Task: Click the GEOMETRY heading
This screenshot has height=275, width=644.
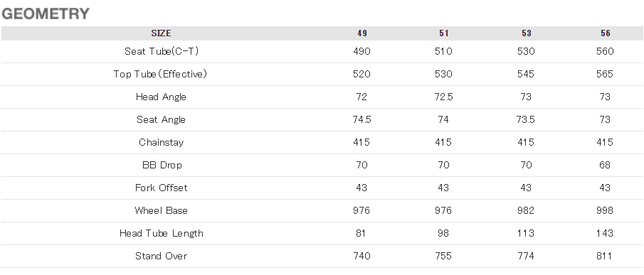Action: (45, 14)
